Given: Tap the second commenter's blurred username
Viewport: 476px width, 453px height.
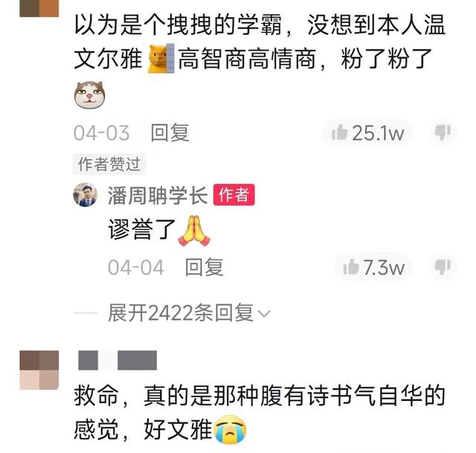Looking at the screenshot, I should click(x=118, y=360).
